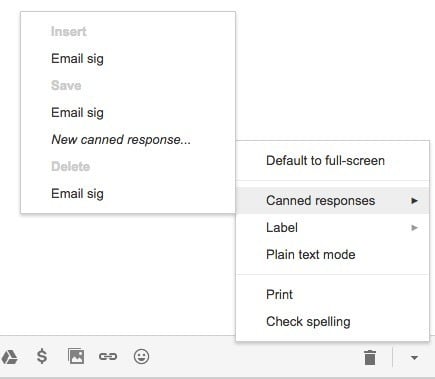435x379 pixels.
Task: Discard draft with the trash icon
Action: tap(370, 357)
